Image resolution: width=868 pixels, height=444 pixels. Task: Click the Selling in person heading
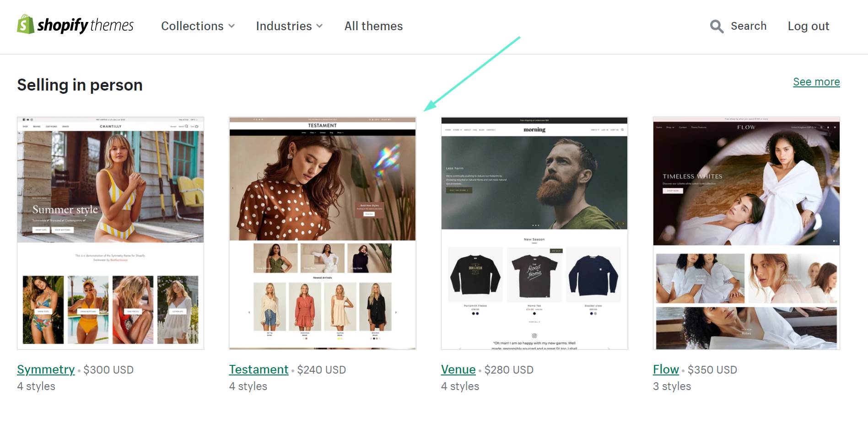pos(80,85)
